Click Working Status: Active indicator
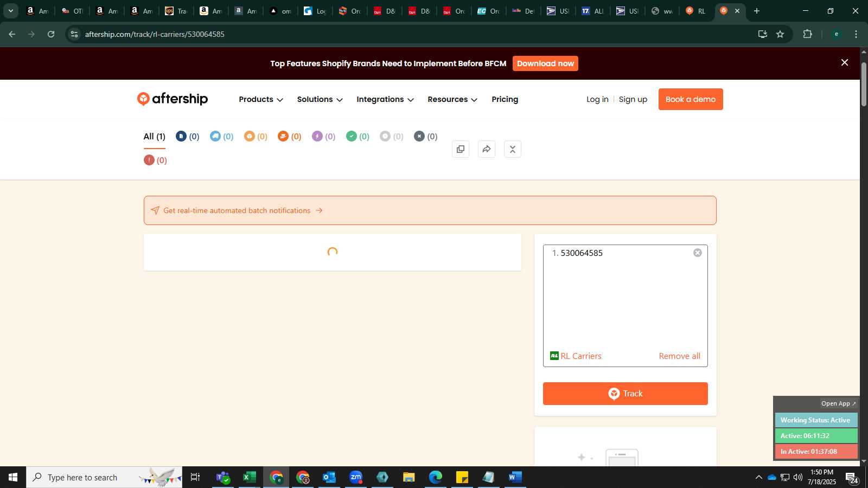 816,420
